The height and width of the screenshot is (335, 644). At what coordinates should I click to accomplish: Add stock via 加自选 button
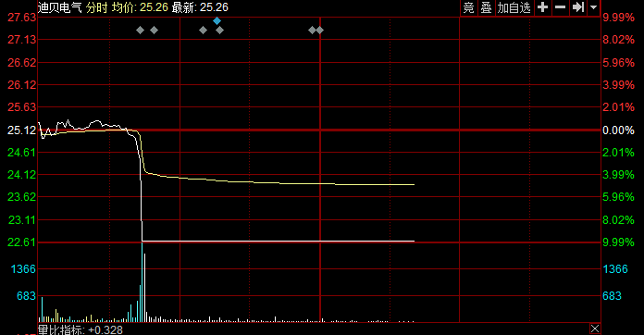(x=514, y=7)
